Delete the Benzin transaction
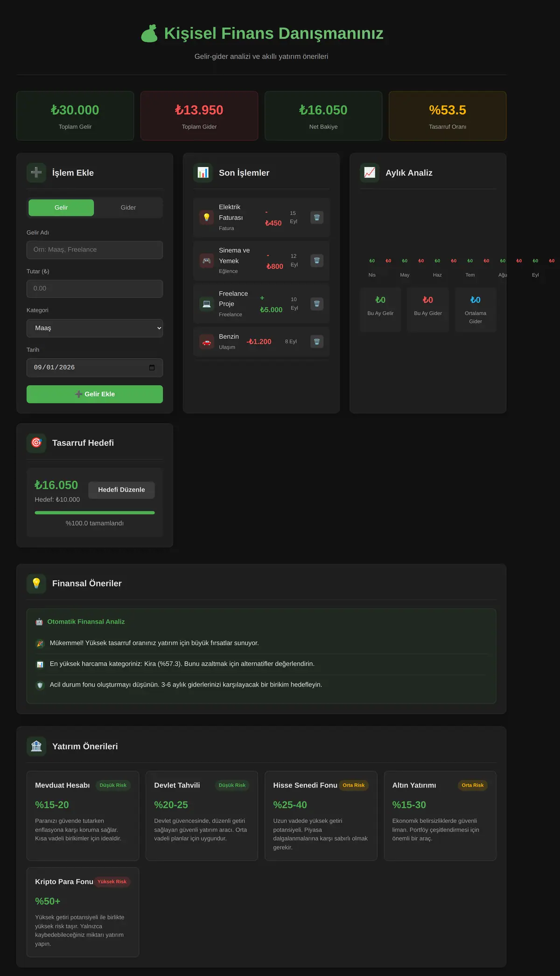560x976 pixels. tap(317, 342)
